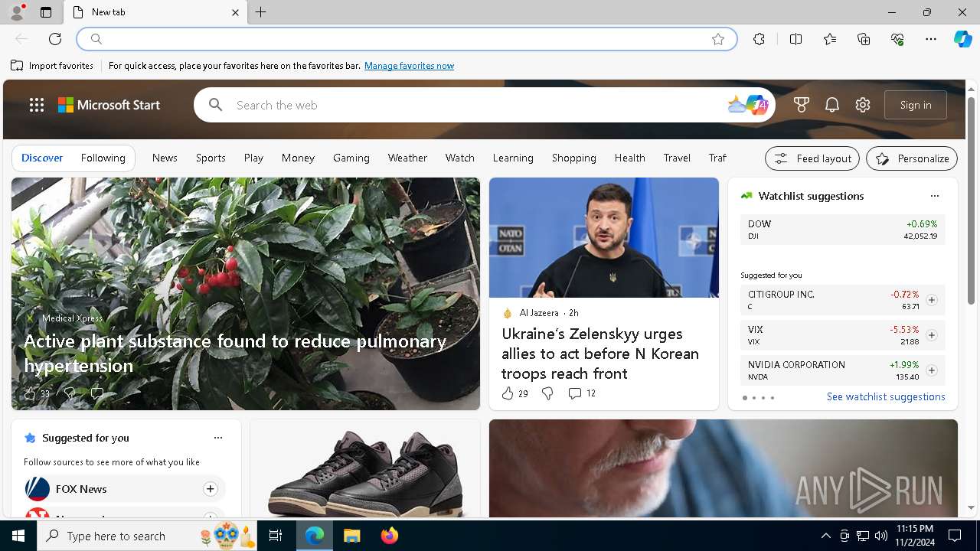Click Manage favorites now link
The width and height of the screenshot is (980, 551).
pos(409,66)
